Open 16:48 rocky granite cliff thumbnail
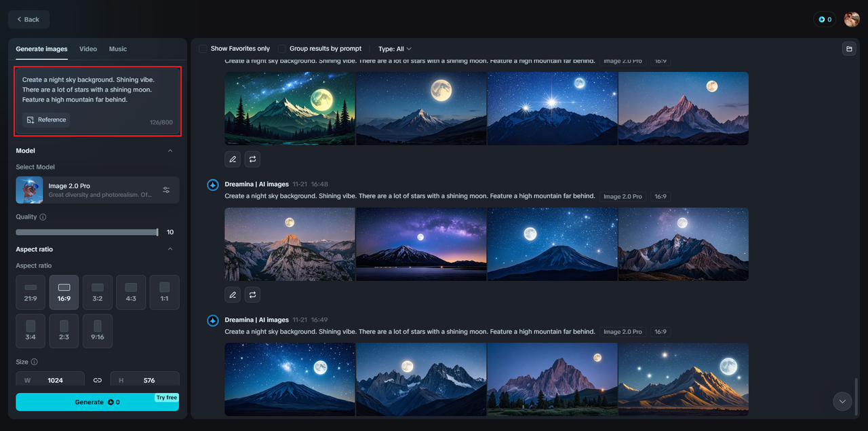The width and height of the screenshot is (868, 431). [290, 244]
